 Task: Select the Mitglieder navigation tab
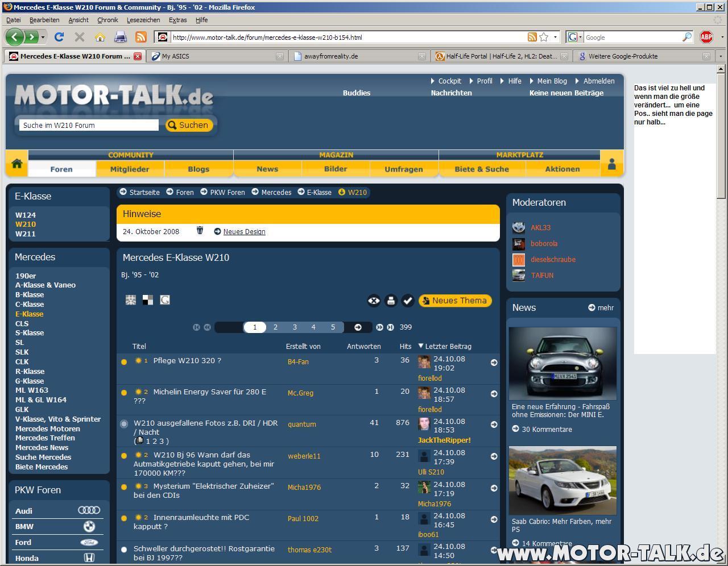pyautogui.click(x=130, y=169)
